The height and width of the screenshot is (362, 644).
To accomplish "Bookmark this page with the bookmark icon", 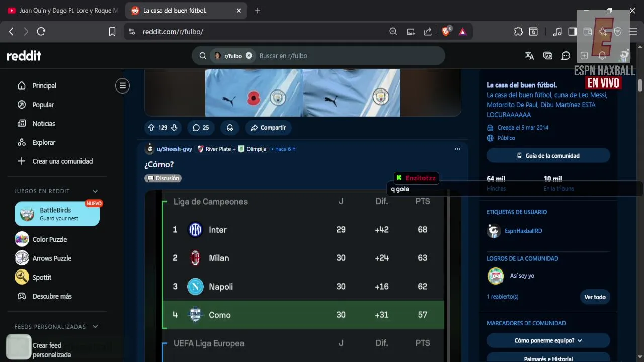I will tap(112, 32).
